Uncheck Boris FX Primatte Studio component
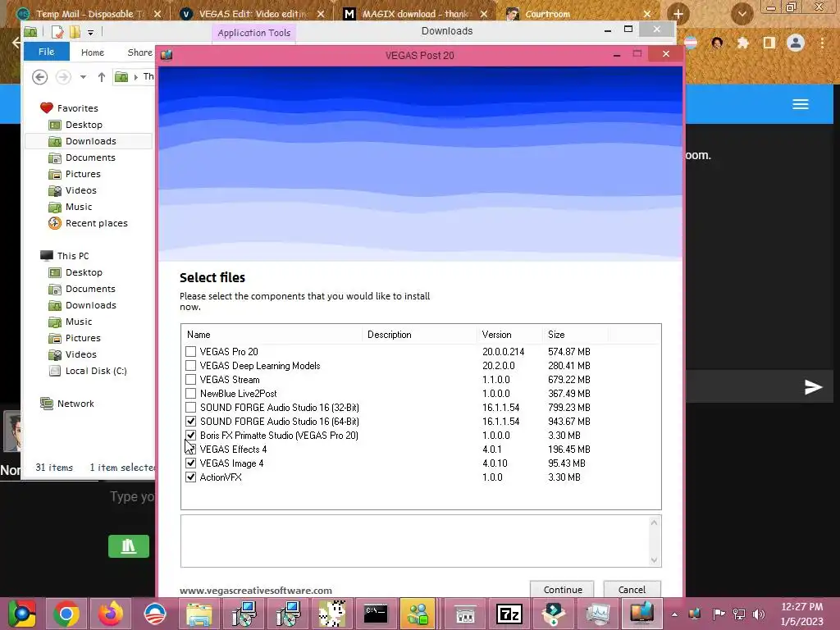The height and width of the screenshot is (630, 840). click(190, 435)
